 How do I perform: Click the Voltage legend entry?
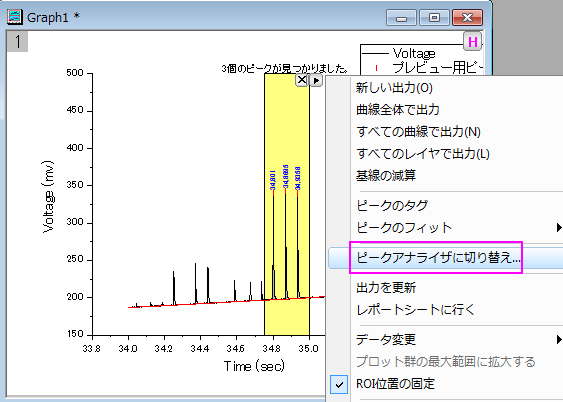tap(414, 53)
